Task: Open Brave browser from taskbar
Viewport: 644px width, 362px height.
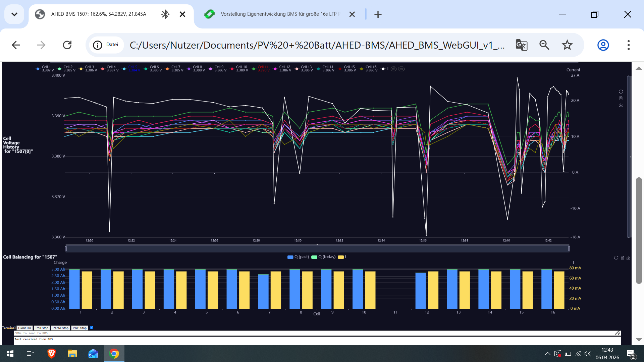Action: click(x=51, y=354)
